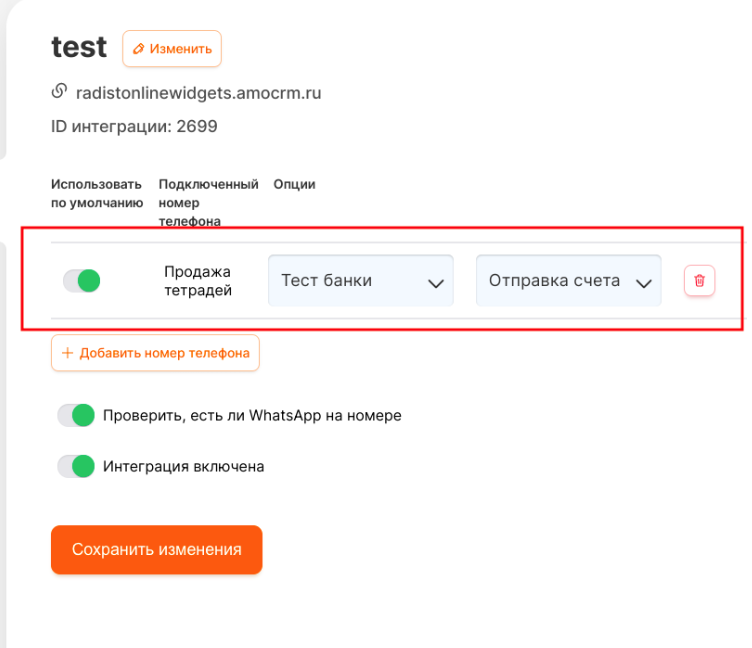Expand the Отправка счета dropdown
This screenshot has width=752, height=648.
pos(569,281)
